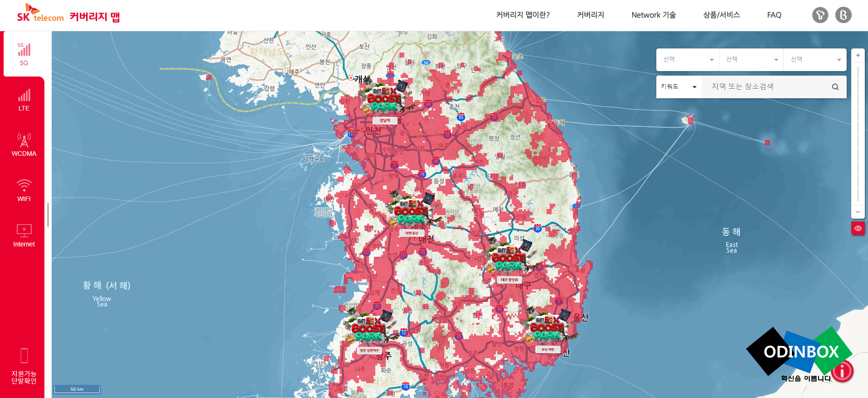
Task: Open the 광주 상무지구 Boost Park marker
Action: [x=369, y=332]
